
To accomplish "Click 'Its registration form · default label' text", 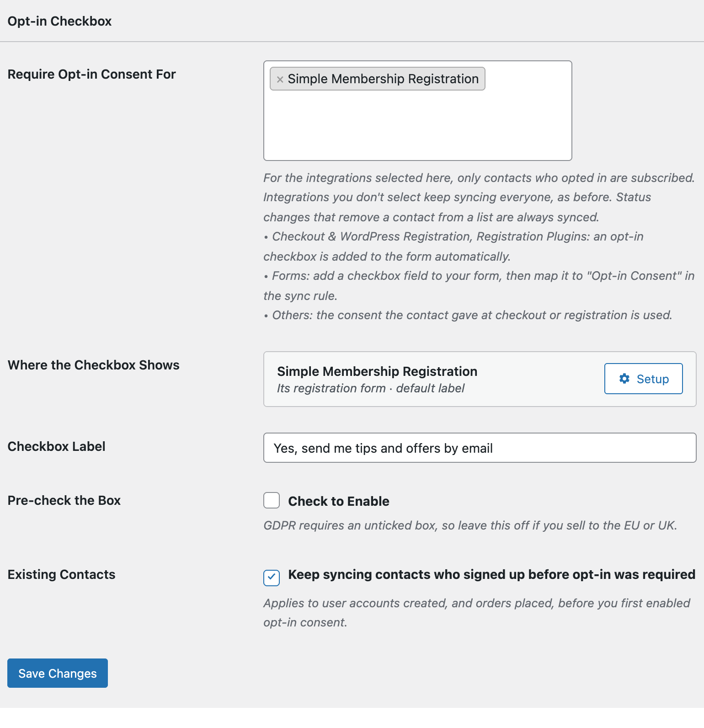I will coord(371,388).
